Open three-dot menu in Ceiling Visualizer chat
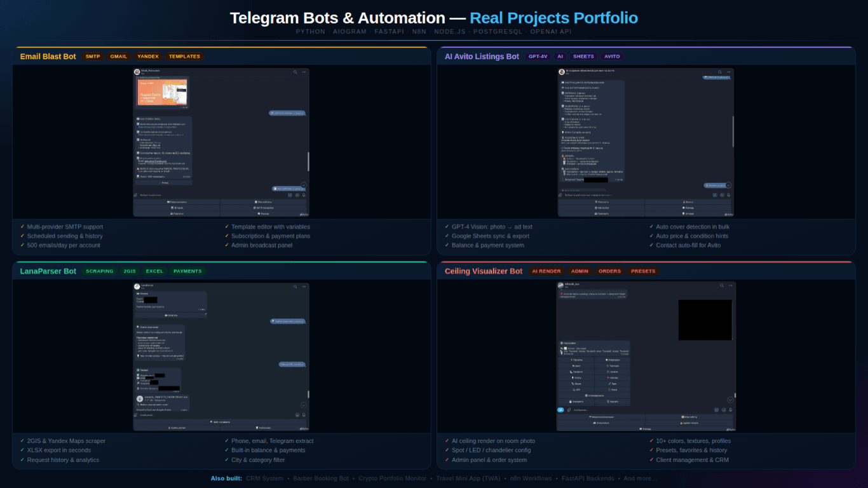 tap(729, 287)
